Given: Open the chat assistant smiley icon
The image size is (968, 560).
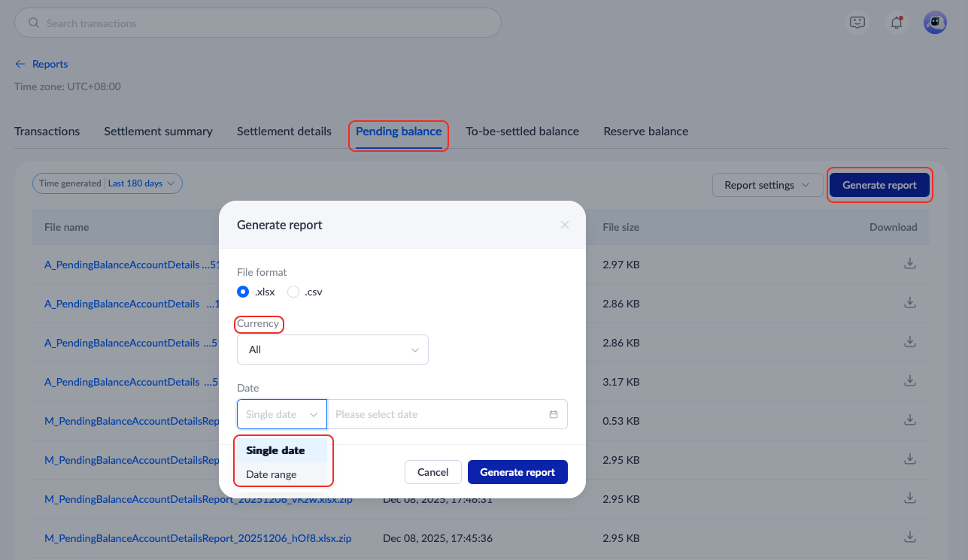Looking at the screenshot, I should click(x=857, y=23).
